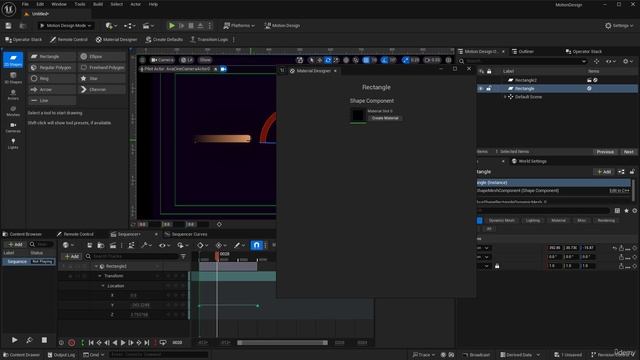Toggle the blue filter in Details category row

tap(480, 220)
